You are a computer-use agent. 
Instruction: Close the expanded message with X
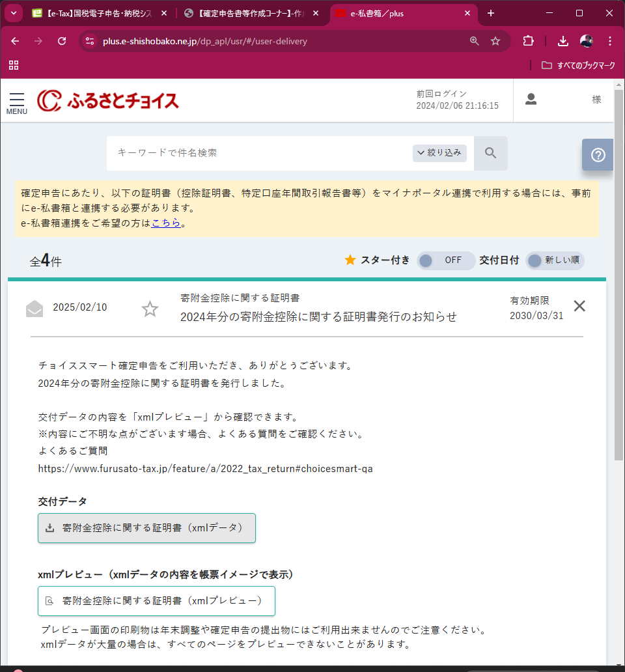[x=579, y=306]
